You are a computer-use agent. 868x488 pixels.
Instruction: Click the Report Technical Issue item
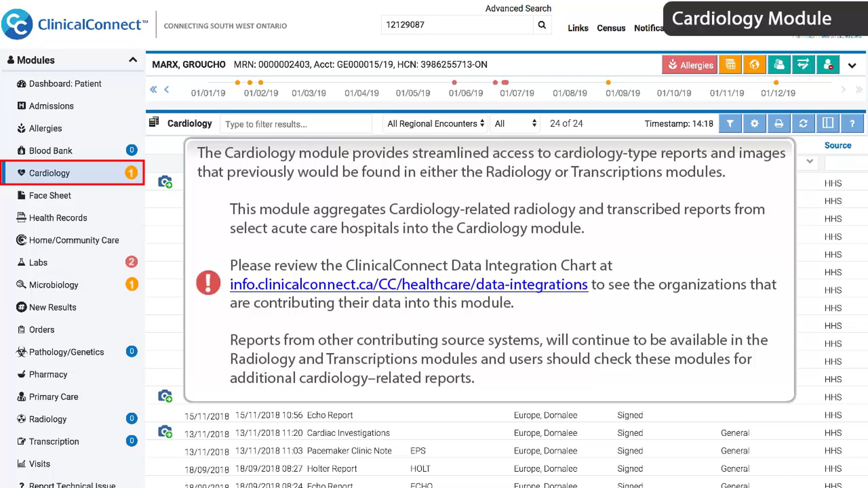point(72,484)
